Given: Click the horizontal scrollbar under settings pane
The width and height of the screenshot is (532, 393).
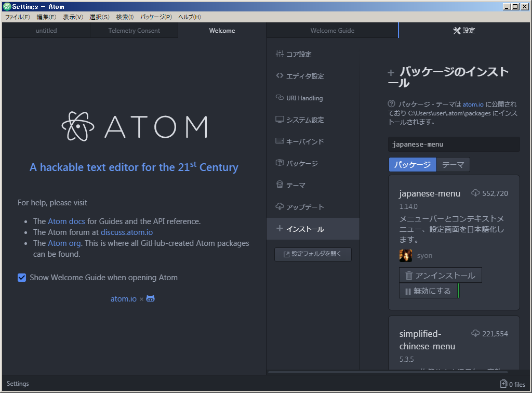Looking at the screenshot, I should 388,372.
